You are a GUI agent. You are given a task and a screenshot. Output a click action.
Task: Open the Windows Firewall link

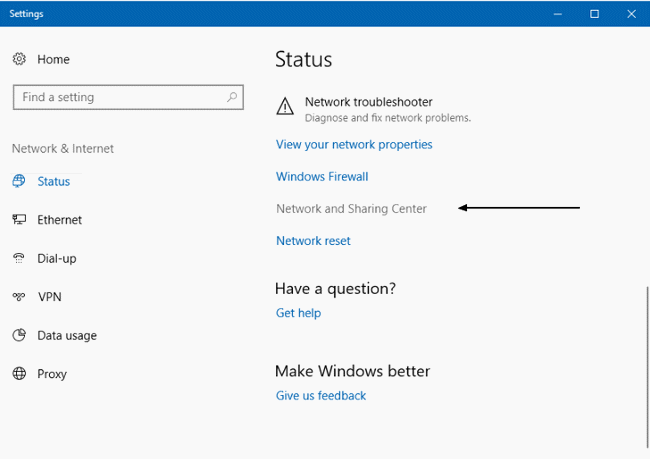pos(322,177)
